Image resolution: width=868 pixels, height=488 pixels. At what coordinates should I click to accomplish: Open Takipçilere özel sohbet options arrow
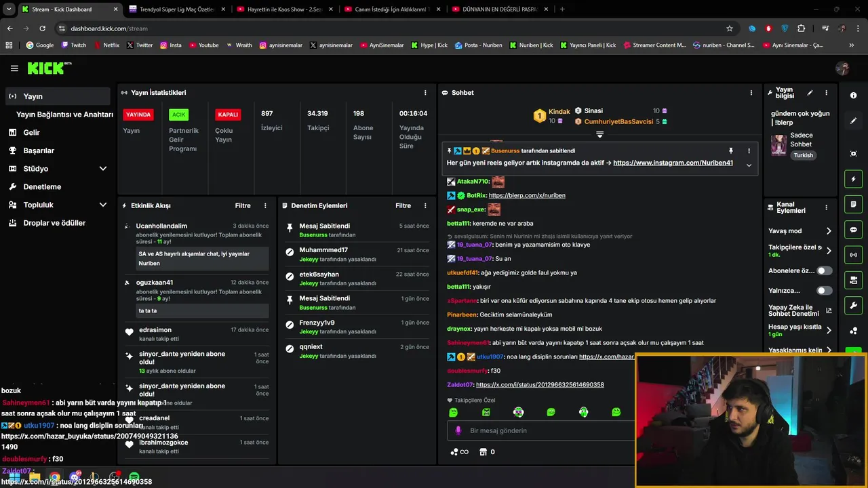click(829, 251)
